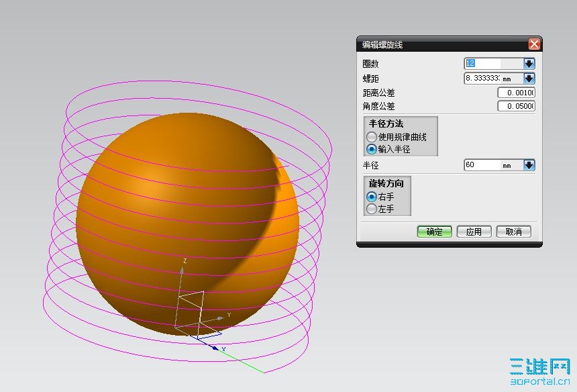The height and width of the screenshot is (392, 577).
Task: Click the 距离公差 input field
Action: click(516, 93)
